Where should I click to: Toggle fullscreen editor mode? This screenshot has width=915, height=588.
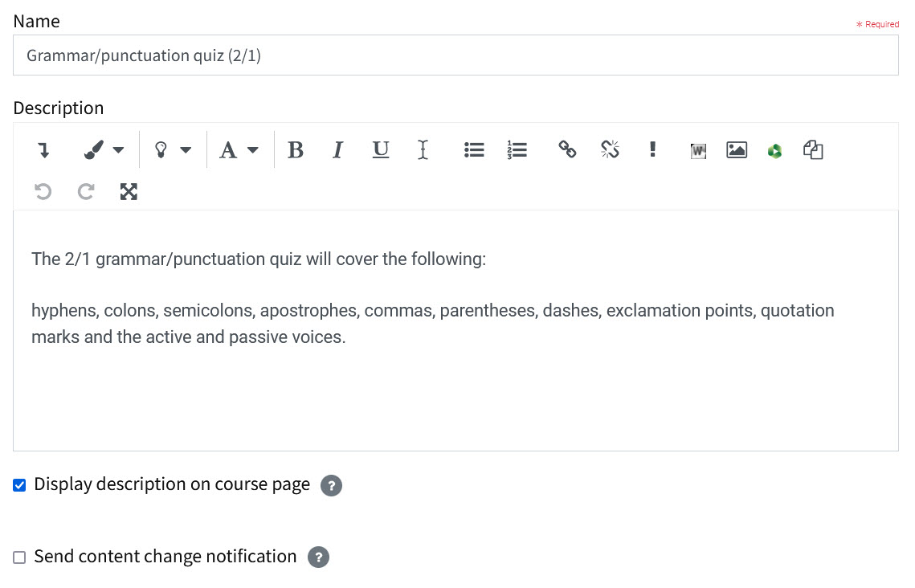click(129, 191)
